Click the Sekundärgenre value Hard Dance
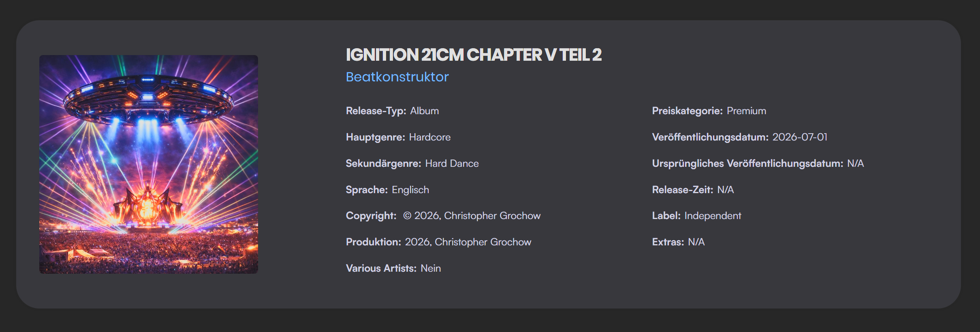The height and width of the screenshot is (332, 980). point(452,164)
